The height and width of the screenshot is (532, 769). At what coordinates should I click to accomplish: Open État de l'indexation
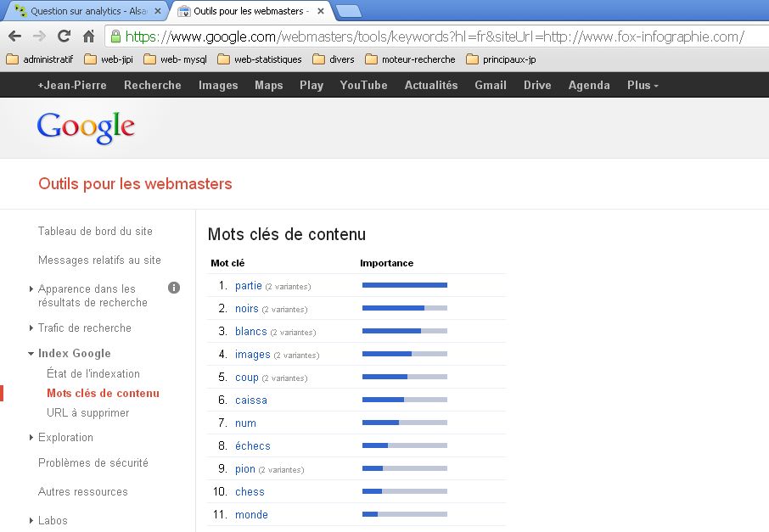(x=93, y=373)
